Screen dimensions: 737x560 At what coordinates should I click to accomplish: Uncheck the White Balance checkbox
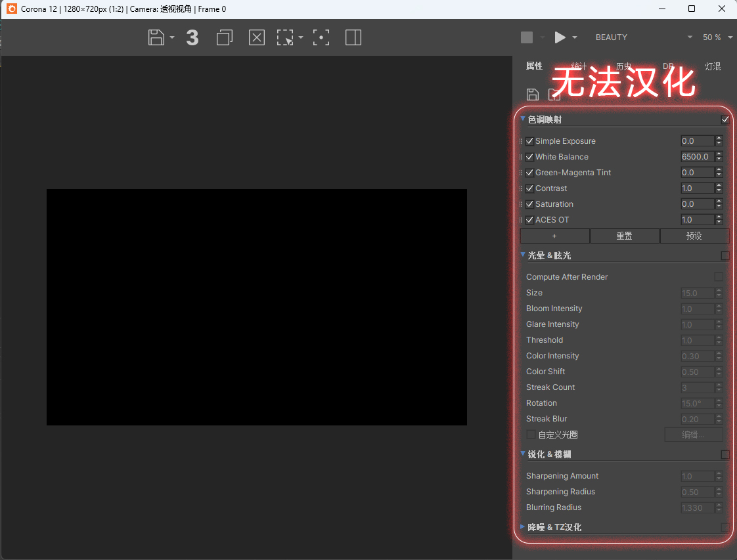tap(529, 156)
